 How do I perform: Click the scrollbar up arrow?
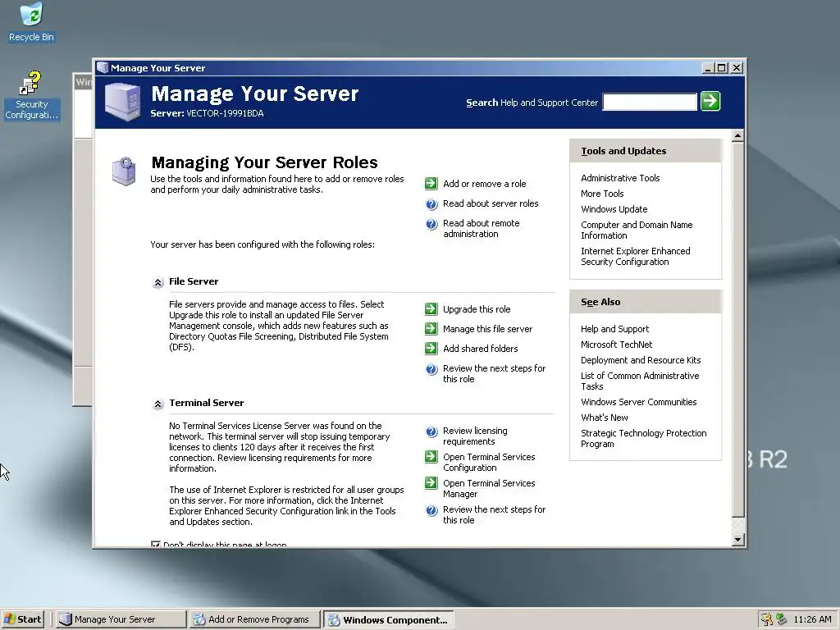point(737,135)
